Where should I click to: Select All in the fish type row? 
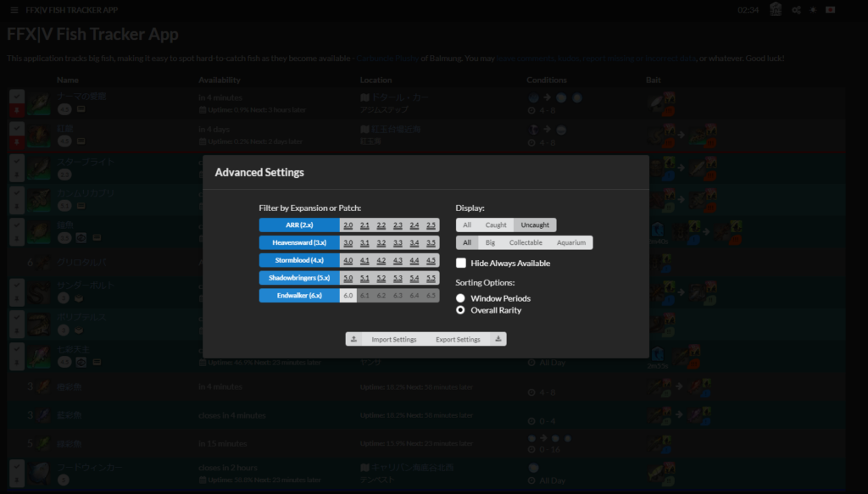coord(467,243)
